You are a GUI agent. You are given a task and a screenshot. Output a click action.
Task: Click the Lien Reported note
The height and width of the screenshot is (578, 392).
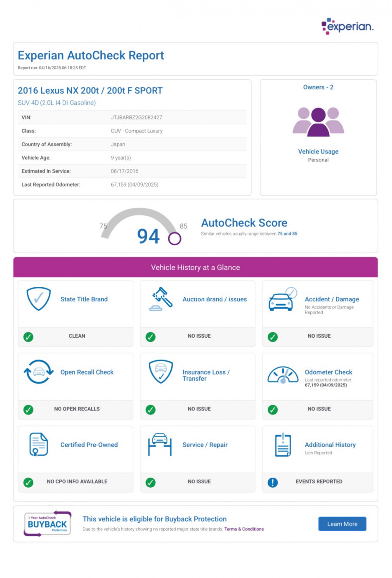318,453
